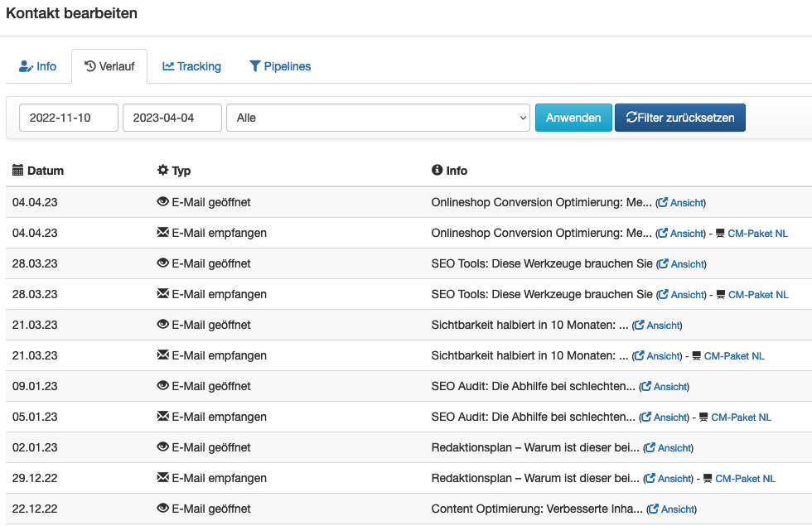
Task: Go to the Info tab
Action: 38,66
